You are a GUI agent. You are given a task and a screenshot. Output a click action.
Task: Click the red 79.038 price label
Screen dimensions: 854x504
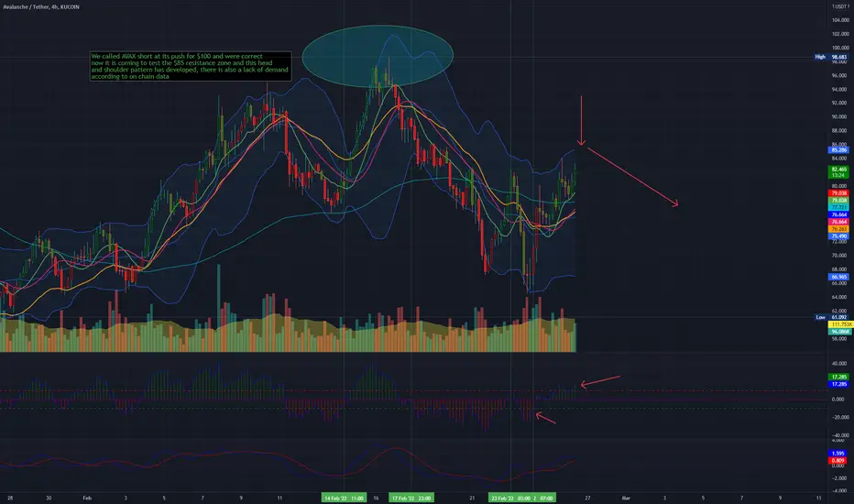[x=838, y=193]
